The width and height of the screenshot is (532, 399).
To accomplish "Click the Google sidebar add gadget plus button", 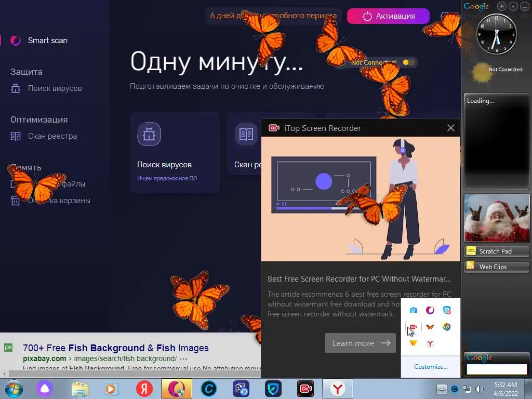I will pyautogui.click(x=501, y=6).
